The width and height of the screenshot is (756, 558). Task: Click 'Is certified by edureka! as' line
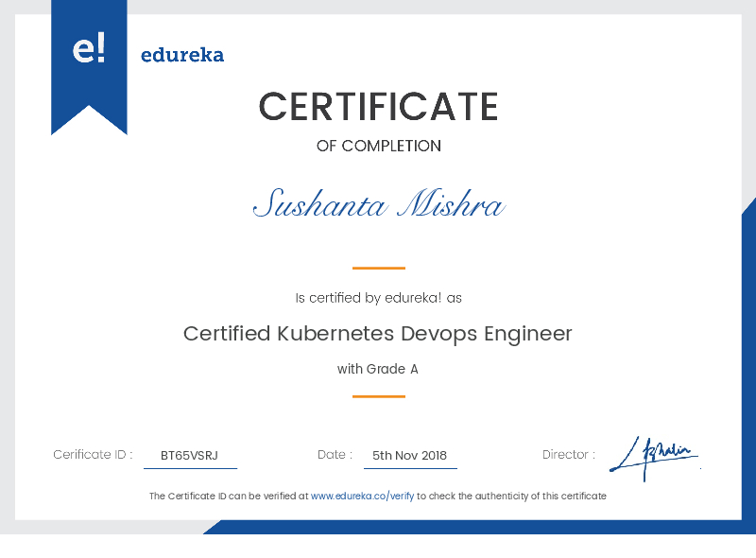click(379, 298)
